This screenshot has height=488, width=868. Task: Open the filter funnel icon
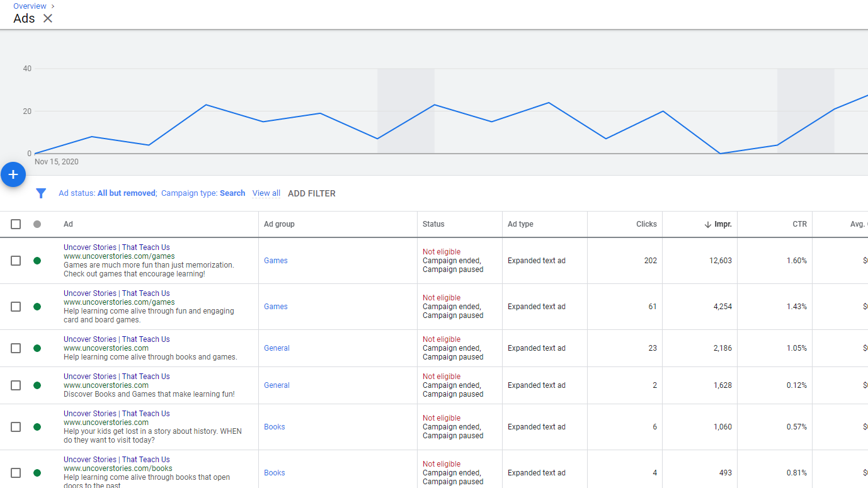(x=41, y=193)
